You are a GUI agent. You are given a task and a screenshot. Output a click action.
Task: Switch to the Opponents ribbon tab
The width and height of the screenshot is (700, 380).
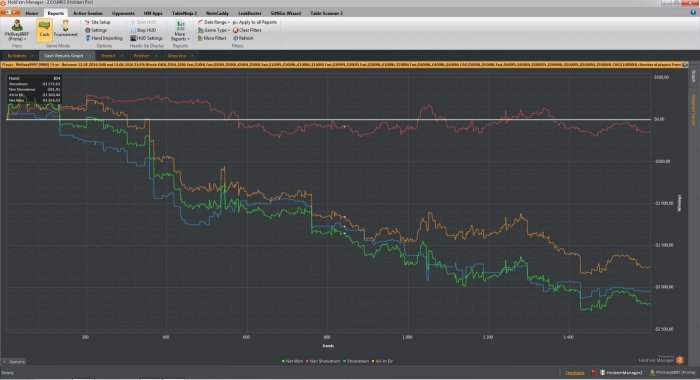click(x=123, y=13)
